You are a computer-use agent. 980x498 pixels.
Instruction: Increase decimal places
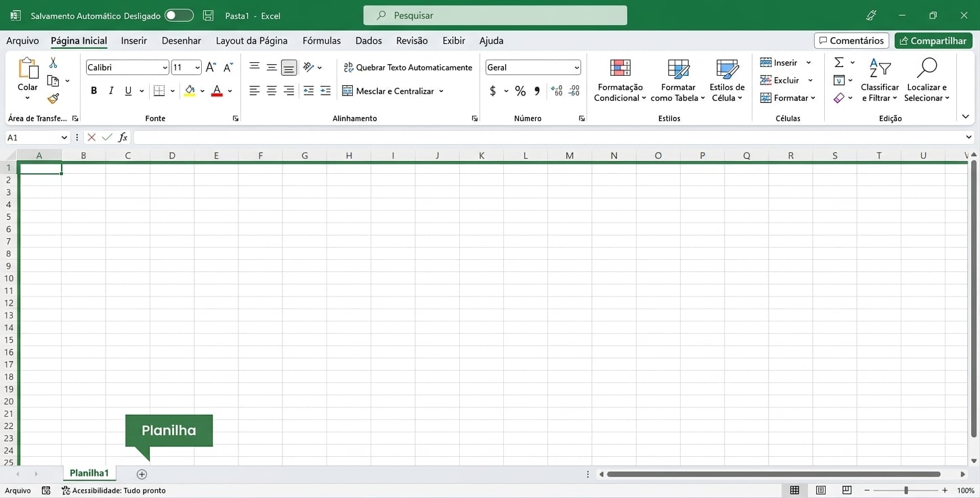coord(557,91)
